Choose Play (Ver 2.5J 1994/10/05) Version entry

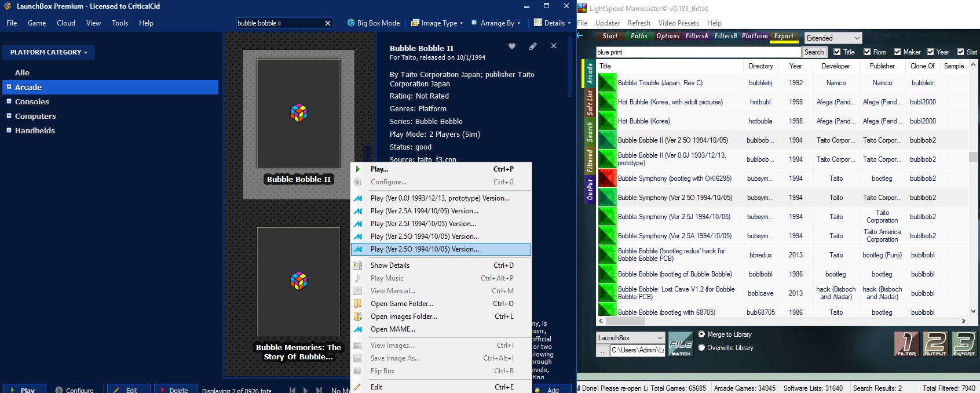tap(441, 224)
